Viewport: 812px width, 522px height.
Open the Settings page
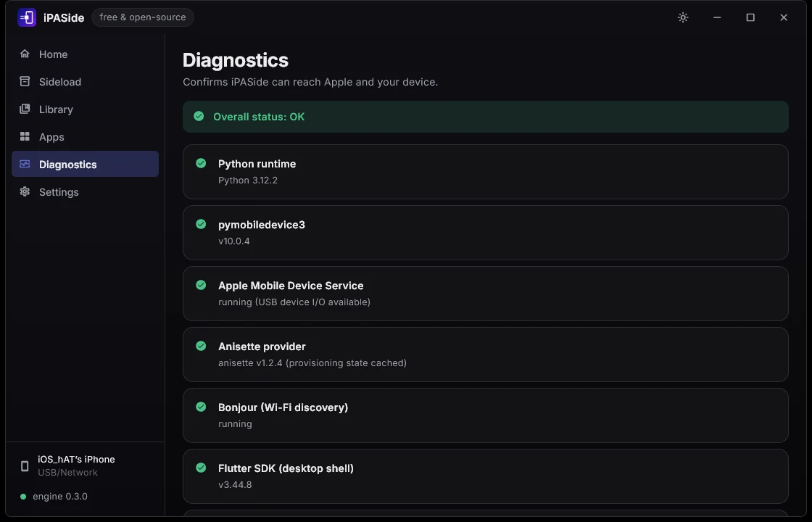point(85,191)
